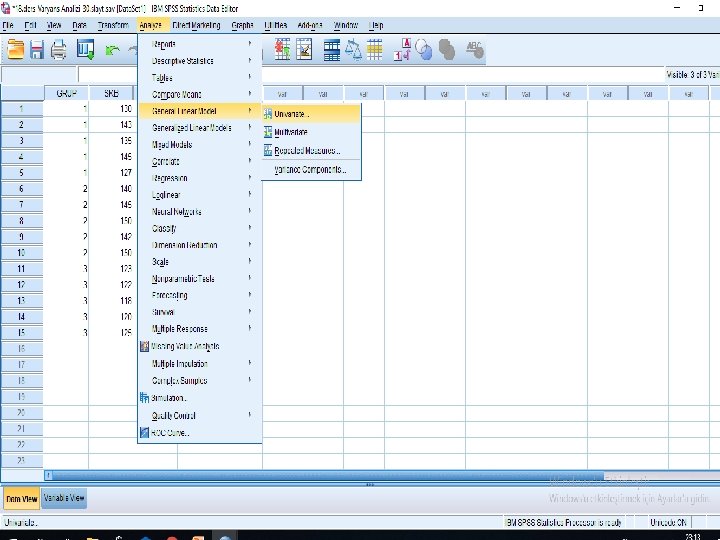Select the SKB column header
This screenshot has width=720, height=540.
(111, 93)
